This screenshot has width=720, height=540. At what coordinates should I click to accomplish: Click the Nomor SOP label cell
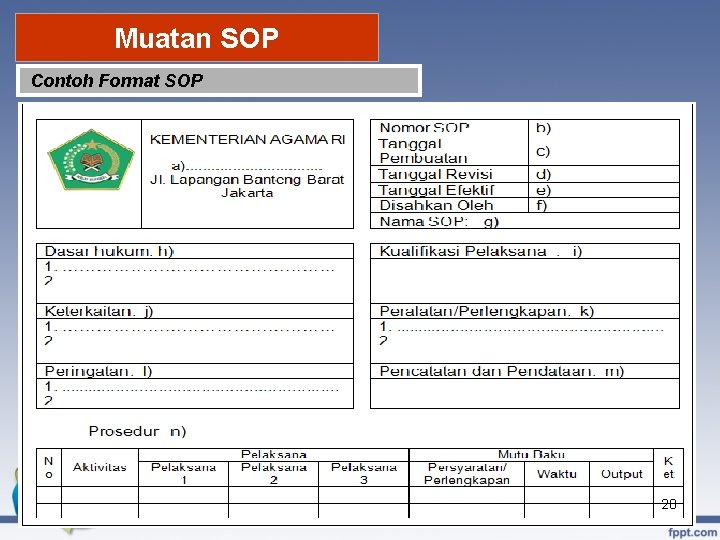point(450,127)
